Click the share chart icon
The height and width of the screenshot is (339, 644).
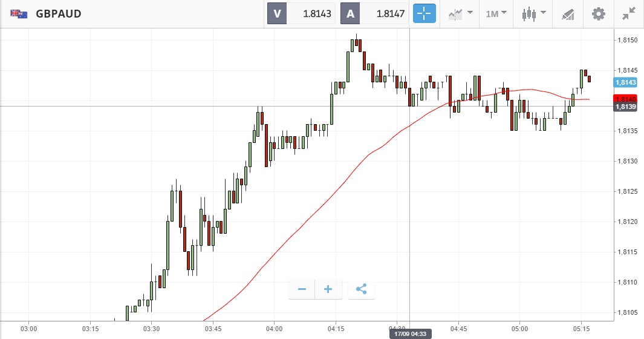(361, 289)
